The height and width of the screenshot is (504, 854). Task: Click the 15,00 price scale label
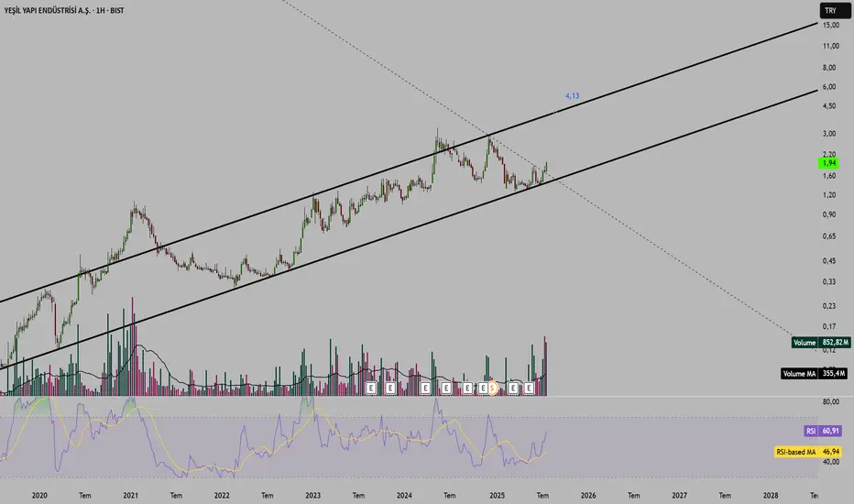(x=830, y=25)
